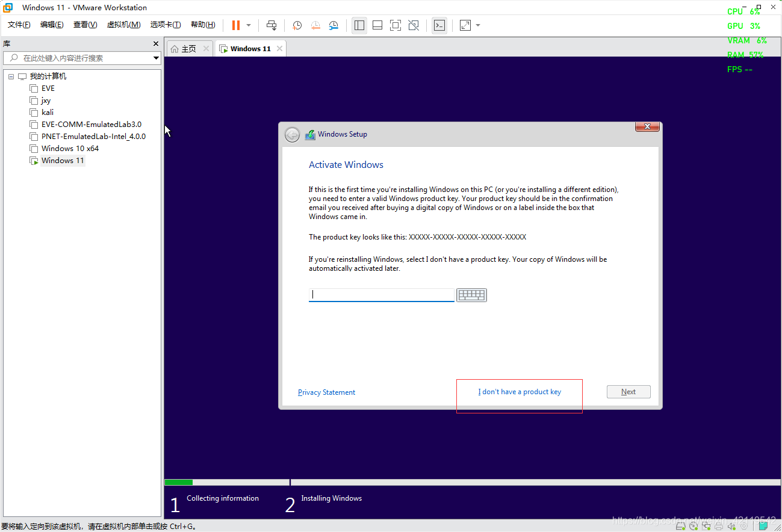Image resolution: width=782 pixels, height=532 pixels.
Task: Open the 选项卡(T) menu
Action: (x=166, y=25)
